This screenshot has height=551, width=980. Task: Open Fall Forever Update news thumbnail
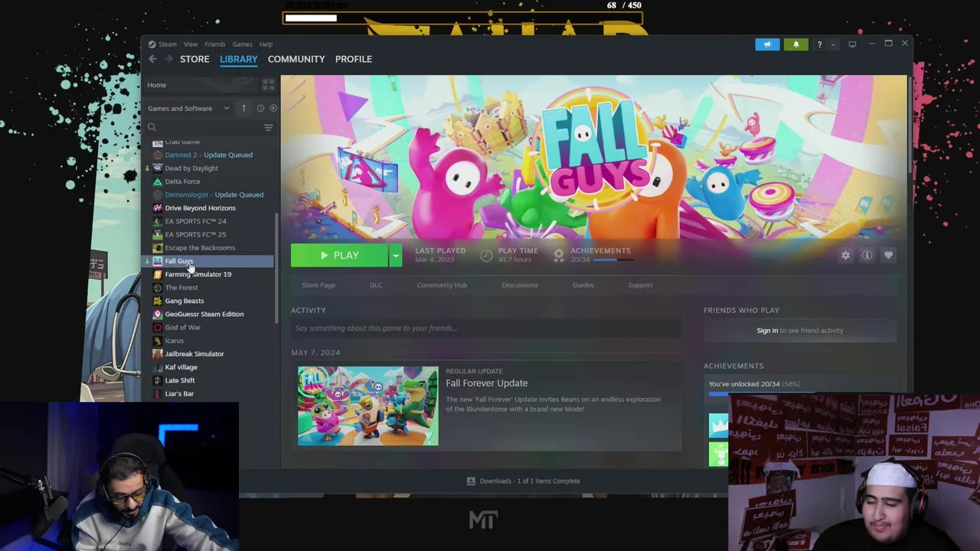click(x=368, y=406)
